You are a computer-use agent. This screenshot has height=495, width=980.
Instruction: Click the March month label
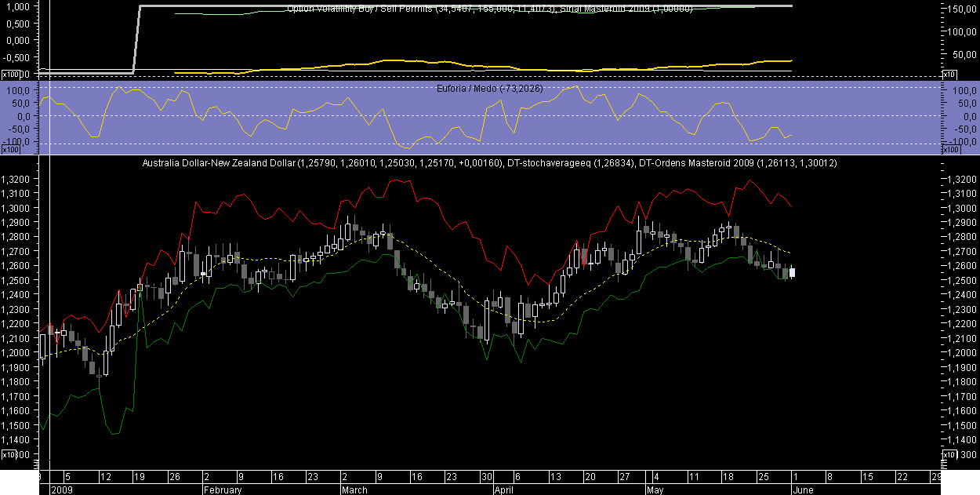354,490
